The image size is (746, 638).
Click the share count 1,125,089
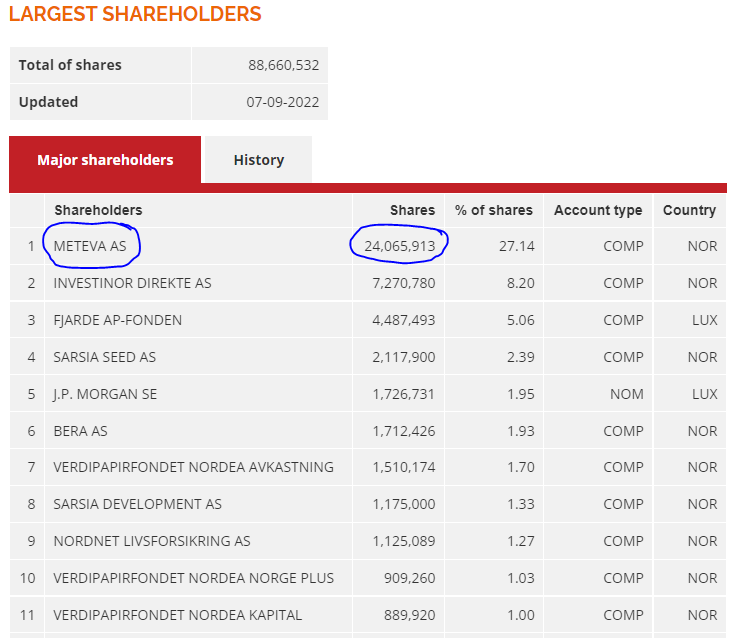403,541
